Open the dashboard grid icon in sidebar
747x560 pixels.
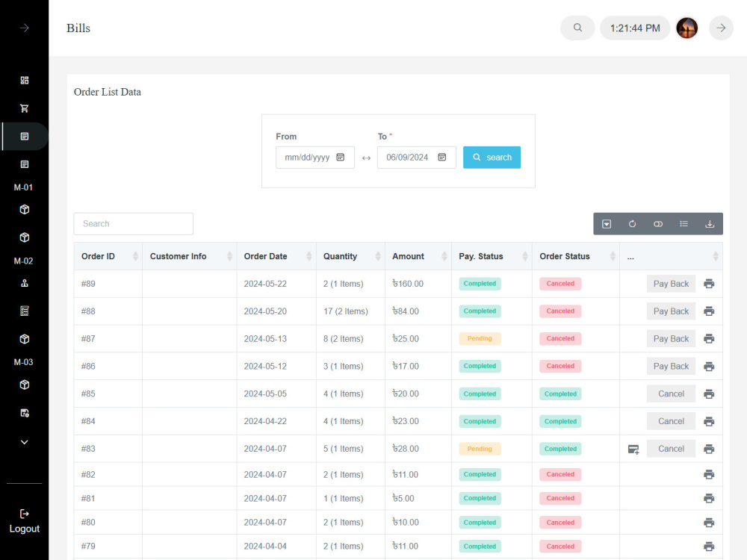tap(25, 80)
